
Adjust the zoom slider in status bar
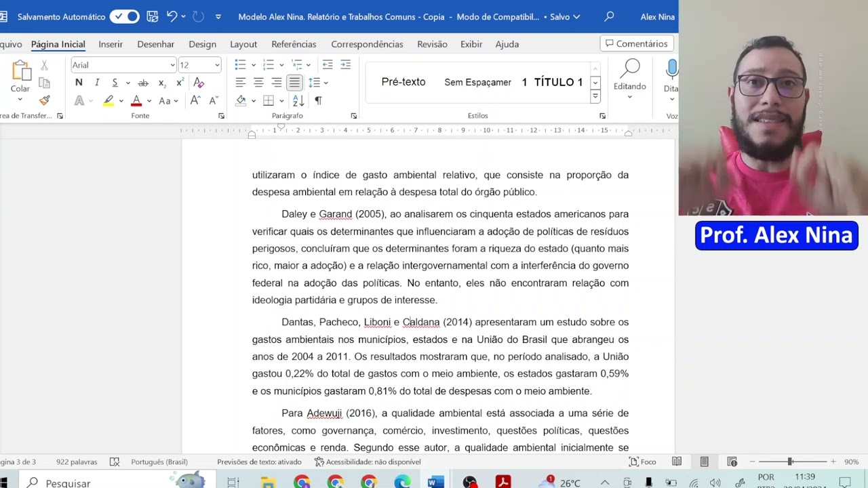[x=790, y=462]
